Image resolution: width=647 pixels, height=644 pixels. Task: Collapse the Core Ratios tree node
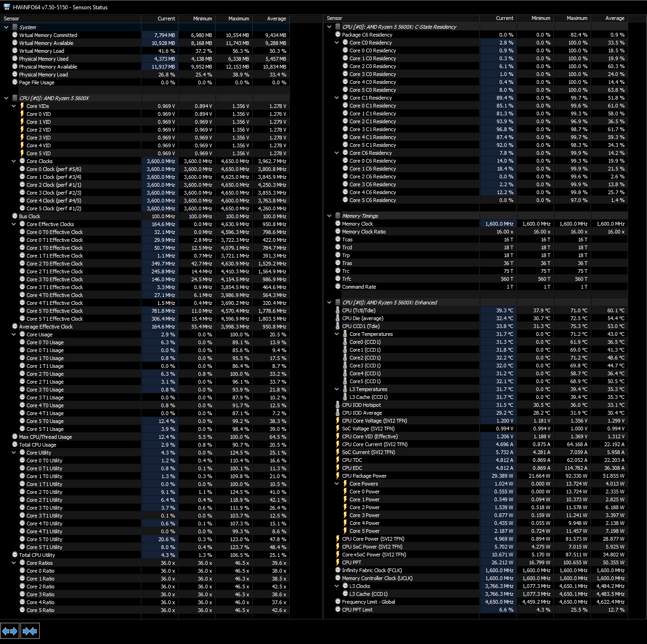13,563
